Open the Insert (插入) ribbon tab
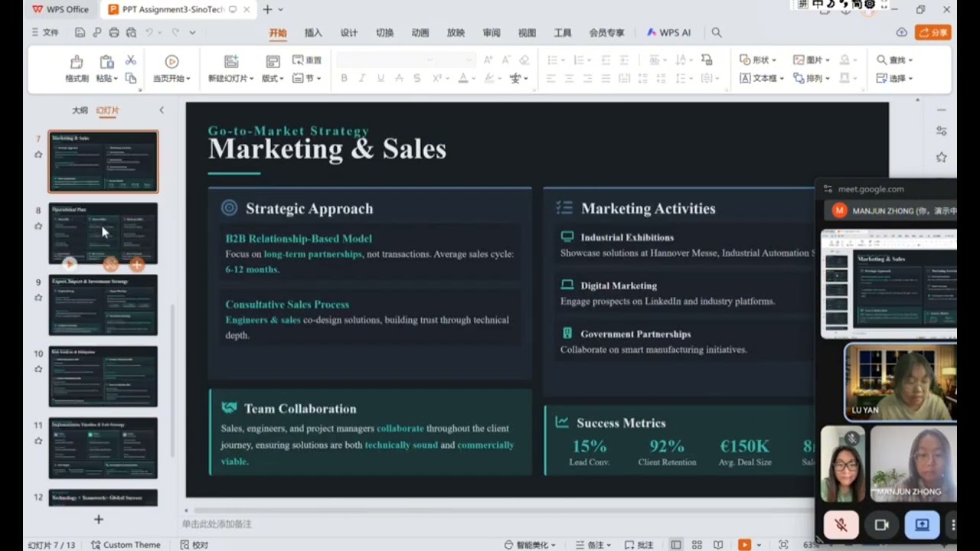 313,33
